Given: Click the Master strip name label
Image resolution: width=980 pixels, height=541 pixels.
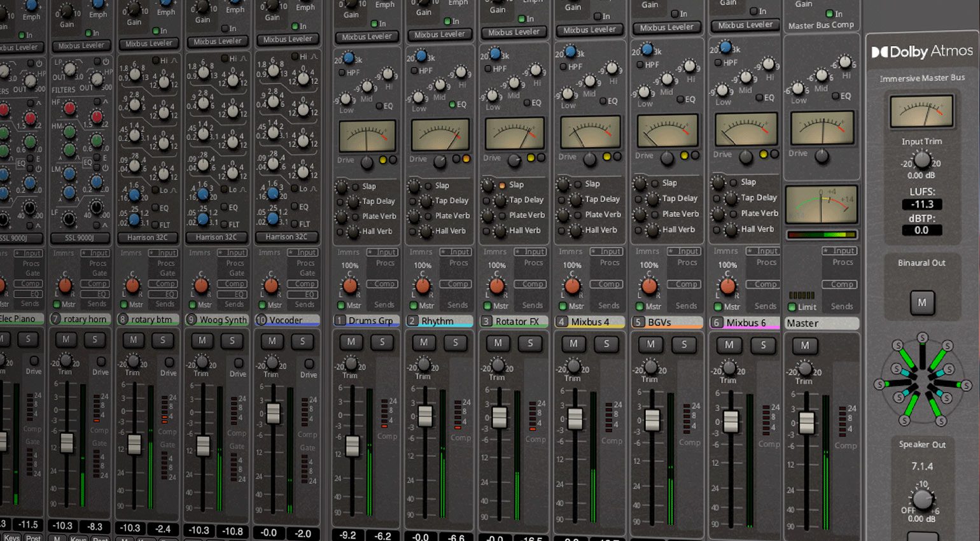Looking at the screenshot, I should point(822,323).
